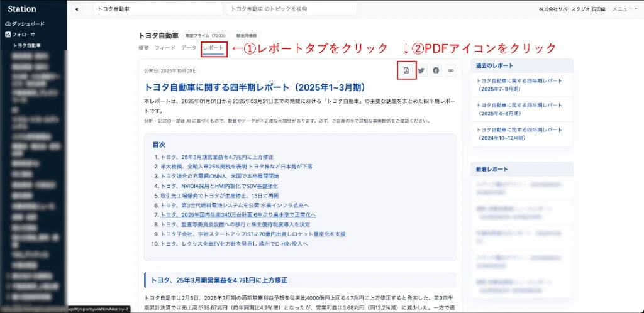
Task: Select トヨタ自動車 in sidebar list
Action: [x=26, y=45]
